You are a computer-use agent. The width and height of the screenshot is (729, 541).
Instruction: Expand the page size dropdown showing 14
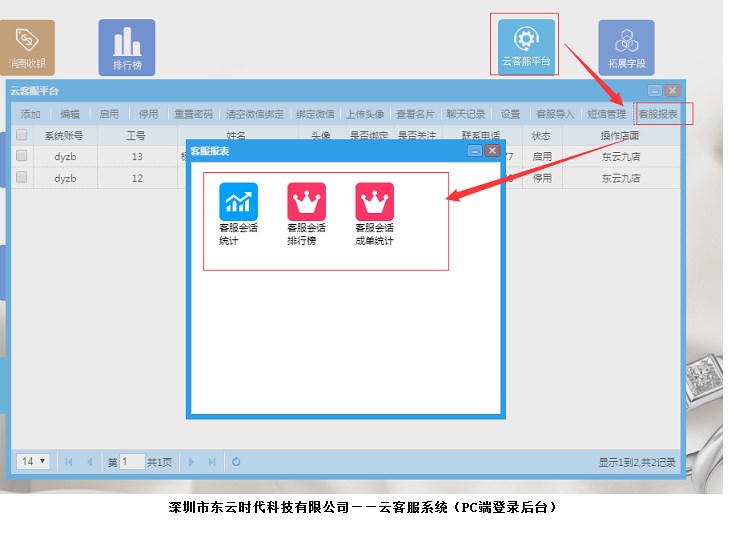35,462
